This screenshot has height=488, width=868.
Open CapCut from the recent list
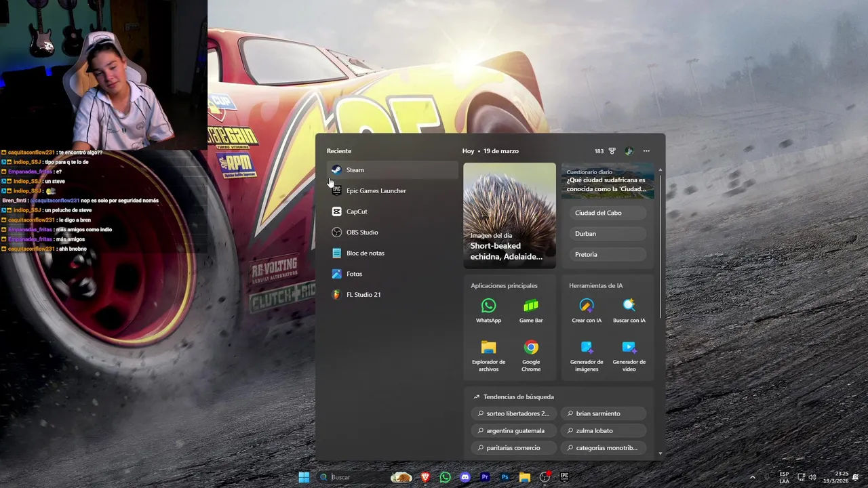point(392,211)
